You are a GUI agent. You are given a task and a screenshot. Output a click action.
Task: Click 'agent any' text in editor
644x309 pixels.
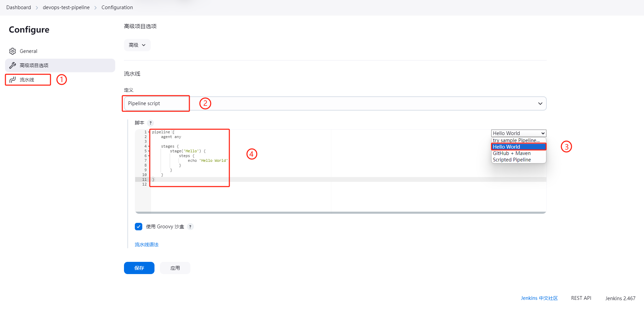tap(171, 137)
